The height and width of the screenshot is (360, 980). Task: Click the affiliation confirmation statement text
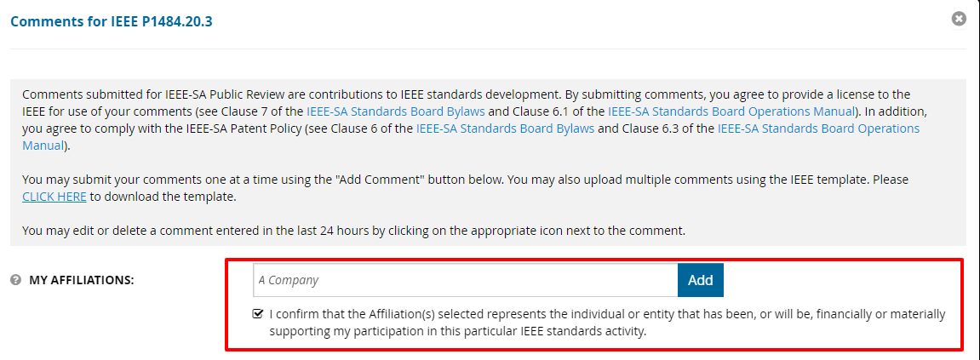[x=608, y=323]
